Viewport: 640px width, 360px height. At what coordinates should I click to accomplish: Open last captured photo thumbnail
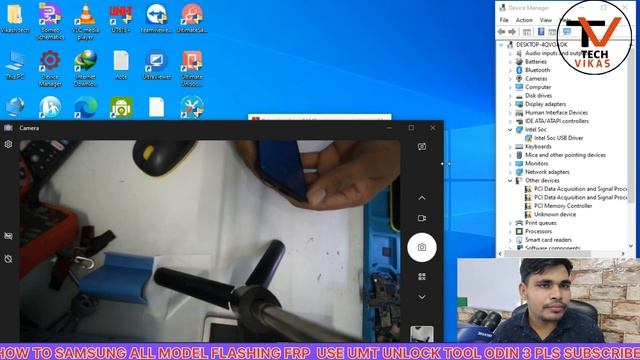tap(422, 334)
